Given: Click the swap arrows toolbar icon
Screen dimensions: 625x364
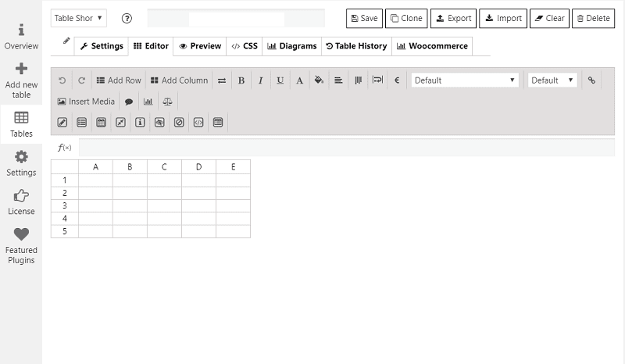Looking at the screenshot, I should [x=222, y=80].
